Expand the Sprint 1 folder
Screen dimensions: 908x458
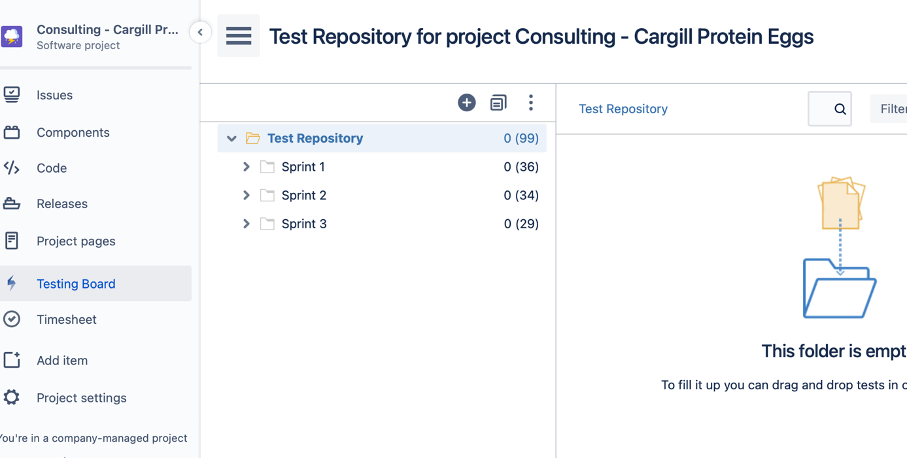pos(246,167)
